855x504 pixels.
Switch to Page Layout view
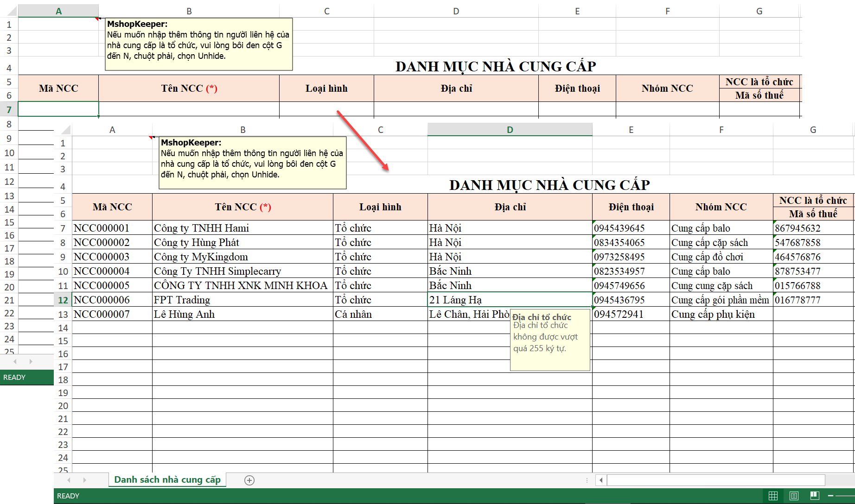coord(794,496)
